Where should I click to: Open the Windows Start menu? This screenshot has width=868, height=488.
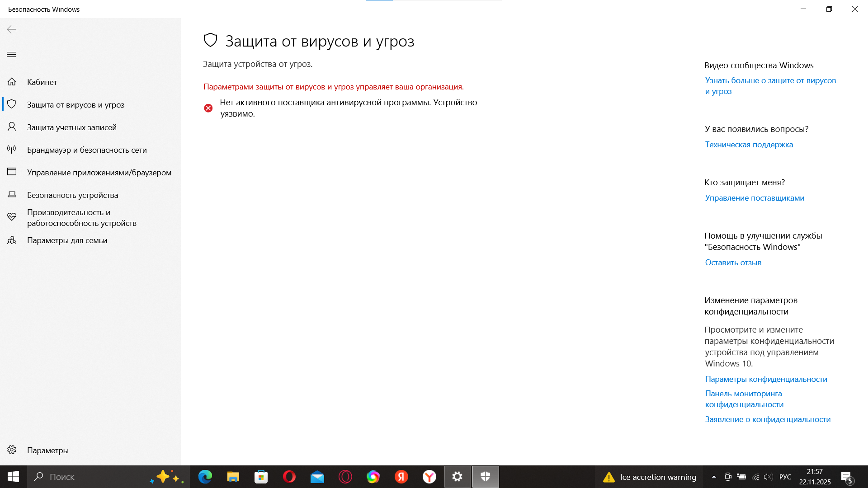point(13,477)
